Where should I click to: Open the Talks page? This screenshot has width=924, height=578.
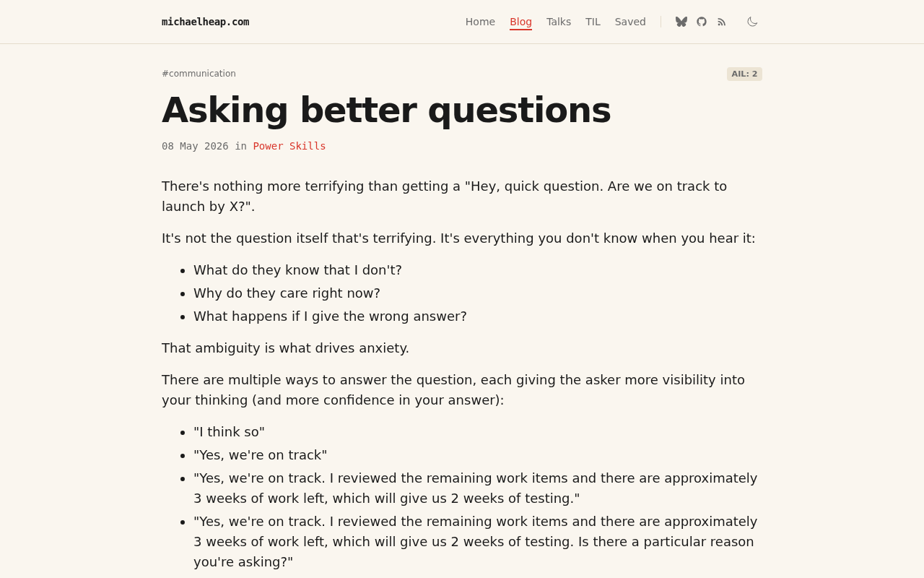[x=559, y=22]
